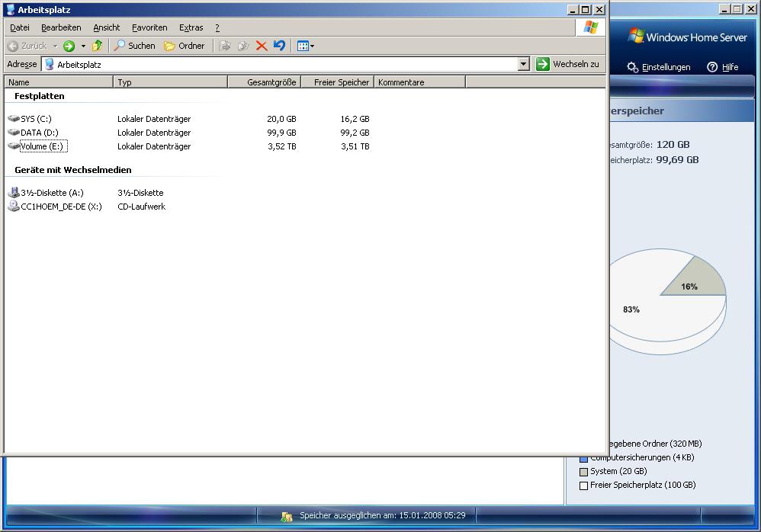The height and width of the screenshot is (532, 761).
Task: Sort by Kommentare column header
Action: coord(420,82)
